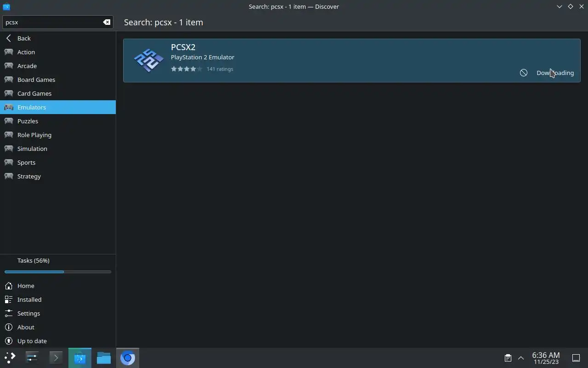Go Back in the category sidebar
The image size is (588, 368).
58,38
